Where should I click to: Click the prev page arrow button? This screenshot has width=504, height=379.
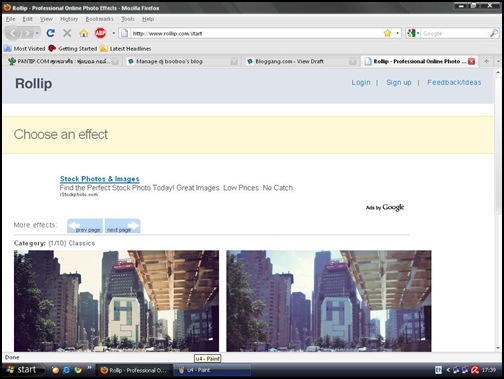[x=85, y=226]
